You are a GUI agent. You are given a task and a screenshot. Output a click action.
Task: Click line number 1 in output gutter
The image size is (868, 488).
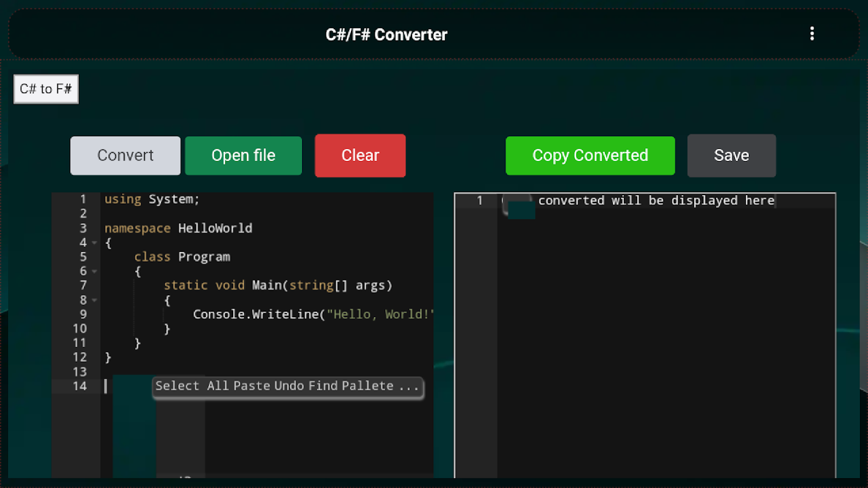[x=480, y=201]
